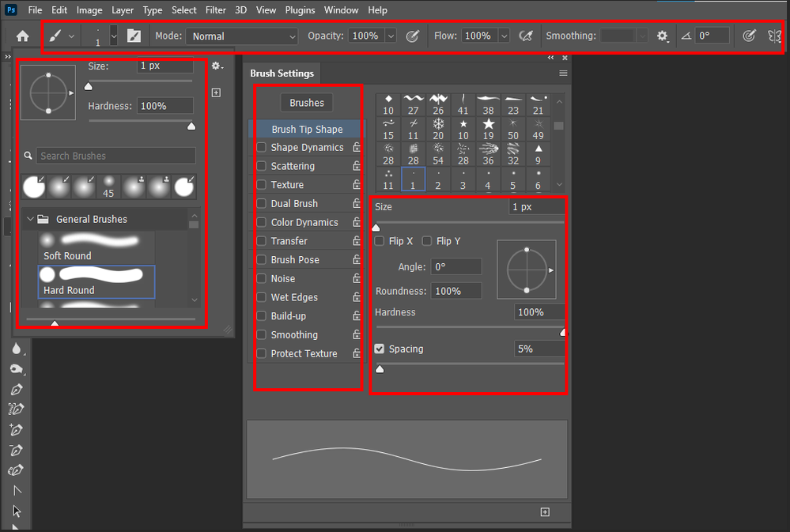
Task: Open the Filter menu
Action: point(214,10)
